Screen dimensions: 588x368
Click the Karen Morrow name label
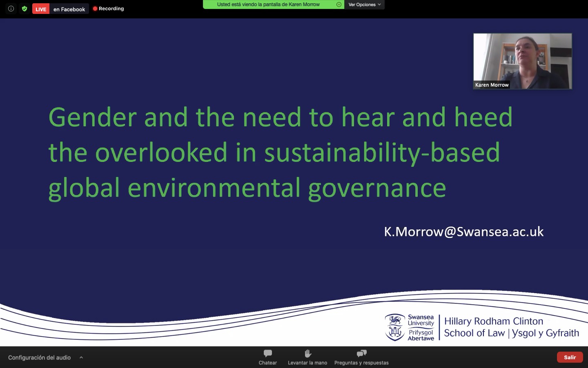tap(492, 85)
